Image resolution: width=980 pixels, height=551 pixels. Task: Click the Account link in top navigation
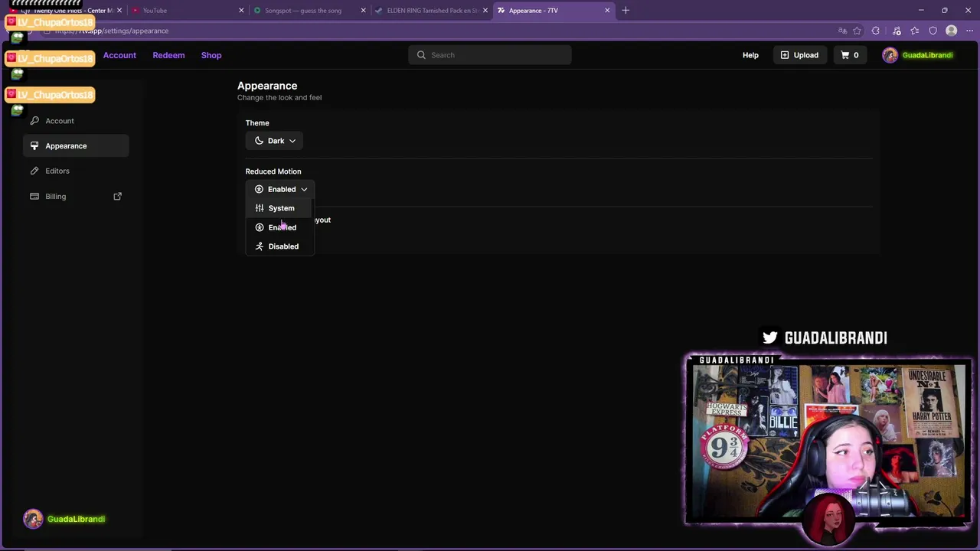[x=119, y=55]
